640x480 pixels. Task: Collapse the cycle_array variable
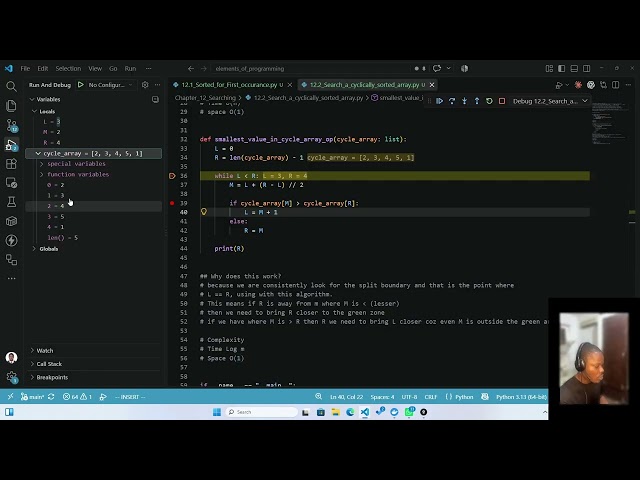click(93, 153)
